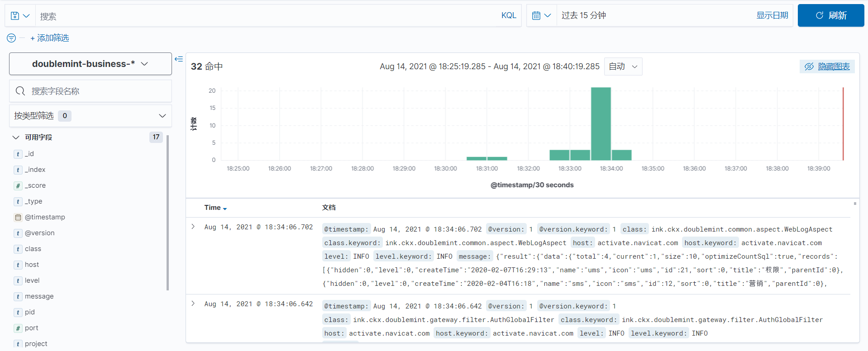This screenshot has width=868, height=351.
Task: Select the message field name
Action: 39,296
